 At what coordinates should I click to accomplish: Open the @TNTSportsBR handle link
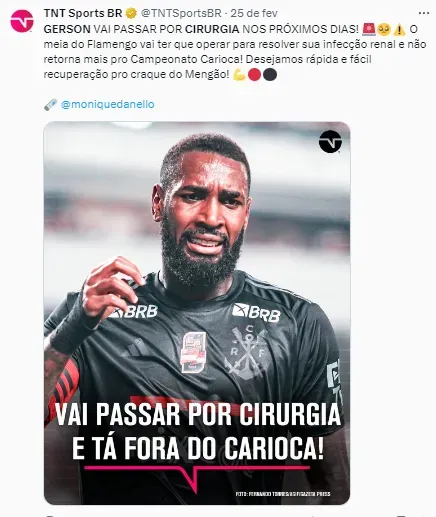pyautogui.click(x=181, y=13)
